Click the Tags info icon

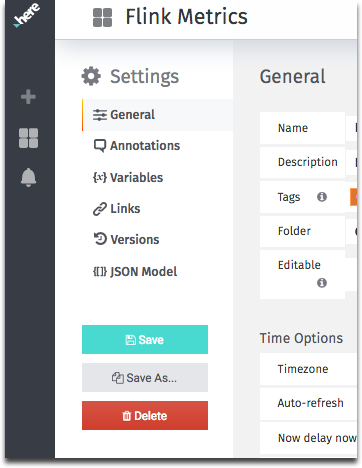coord(322,197)
